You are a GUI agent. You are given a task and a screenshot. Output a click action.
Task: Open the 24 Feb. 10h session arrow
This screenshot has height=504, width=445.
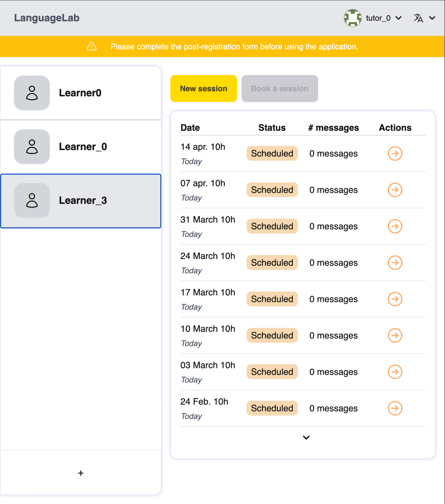point(395,408)
